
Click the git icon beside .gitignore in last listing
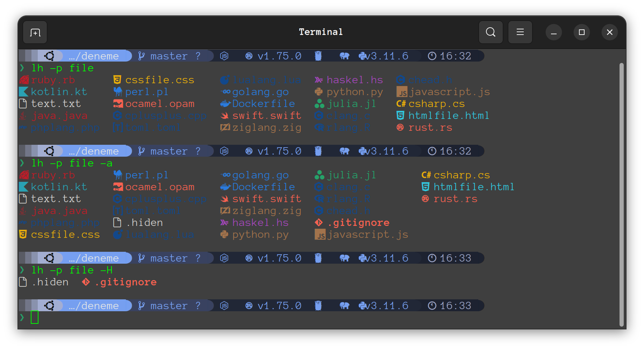click(86, 282)
